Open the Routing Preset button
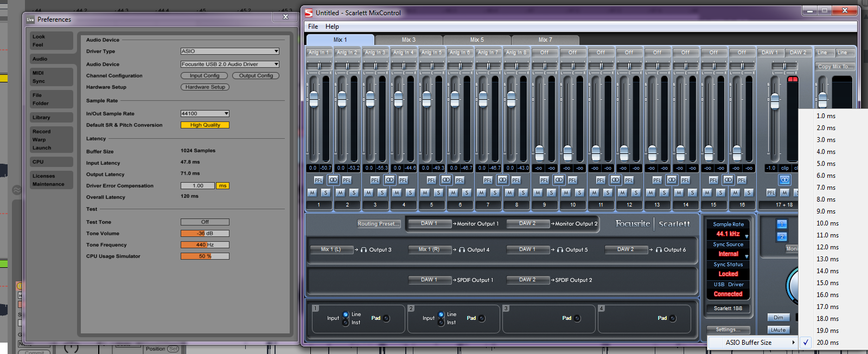The image size is (868, 354). pyautogui.click(x=378, y=224)
